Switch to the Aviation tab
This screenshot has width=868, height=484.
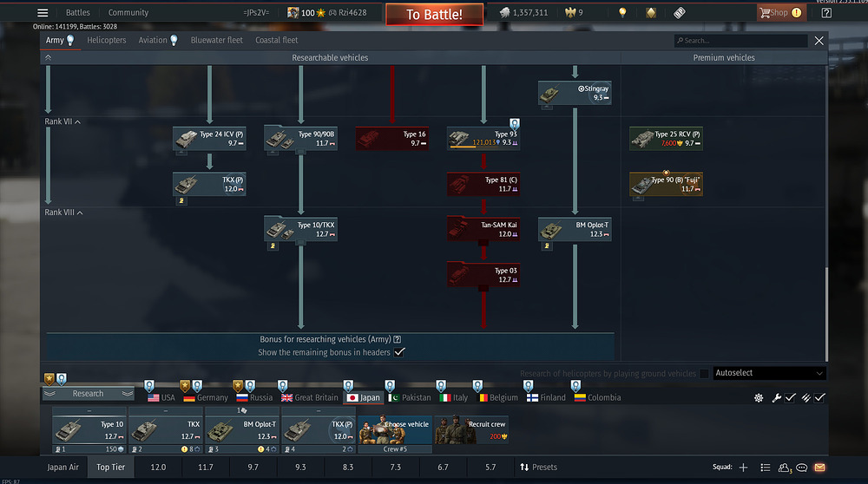click(x=153, y=41)
